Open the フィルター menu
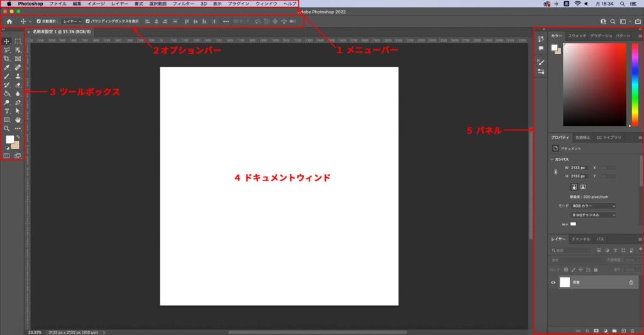The width and height of the screenshot is (644, 335). coord(183,4)
